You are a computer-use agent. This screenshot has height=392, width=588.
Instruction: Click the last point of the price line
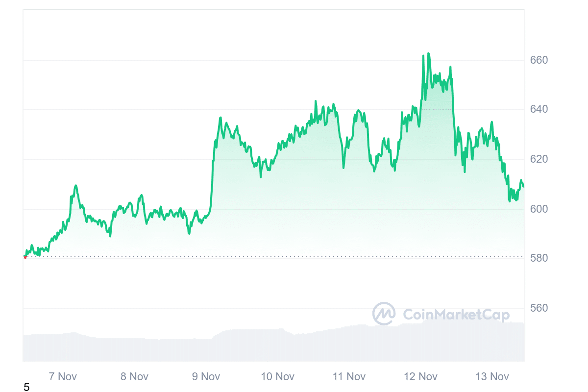(523, 187)
